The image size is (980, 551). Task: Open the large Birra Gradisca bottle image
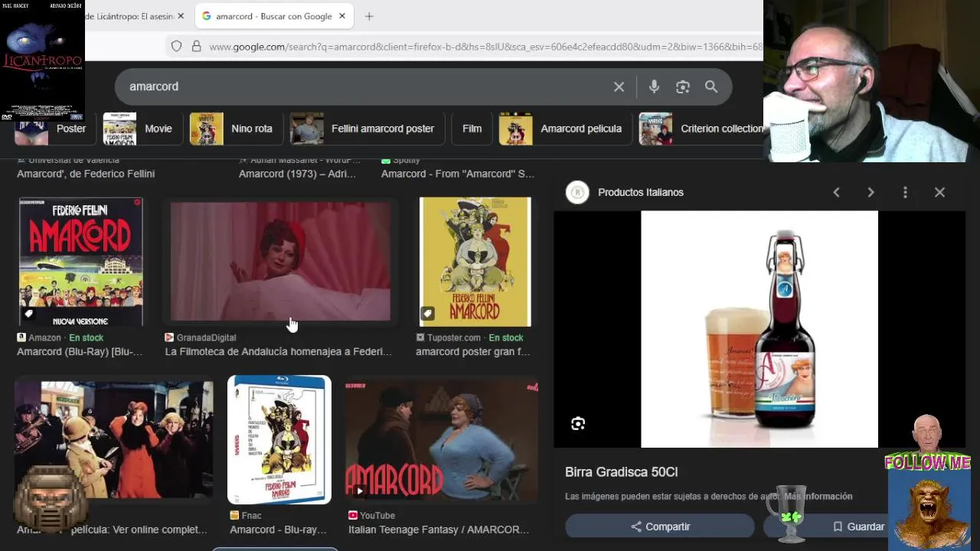[x=759, y=329]
